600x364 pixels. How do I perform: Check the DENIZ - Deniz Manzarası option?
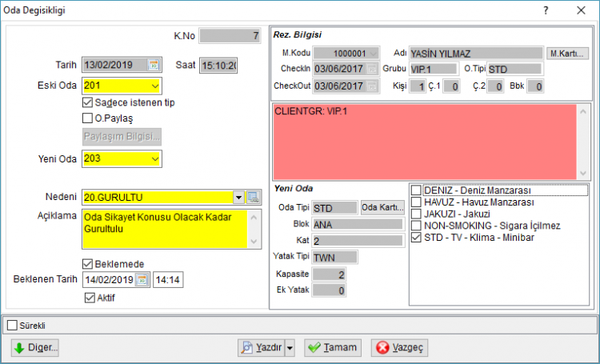point(416,190)
